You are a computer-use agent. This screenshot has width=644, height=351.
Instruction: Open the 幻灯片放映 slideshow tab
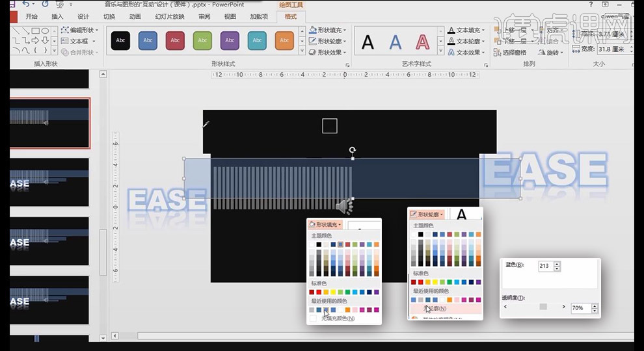(x=170, y=16)
